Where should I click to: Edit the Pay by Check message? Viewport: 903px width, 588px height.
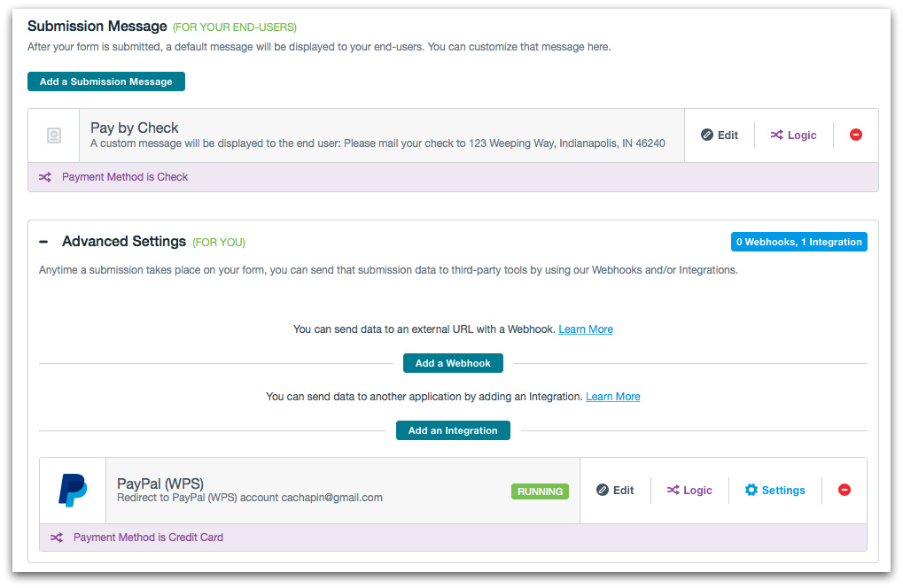(719, 135)
